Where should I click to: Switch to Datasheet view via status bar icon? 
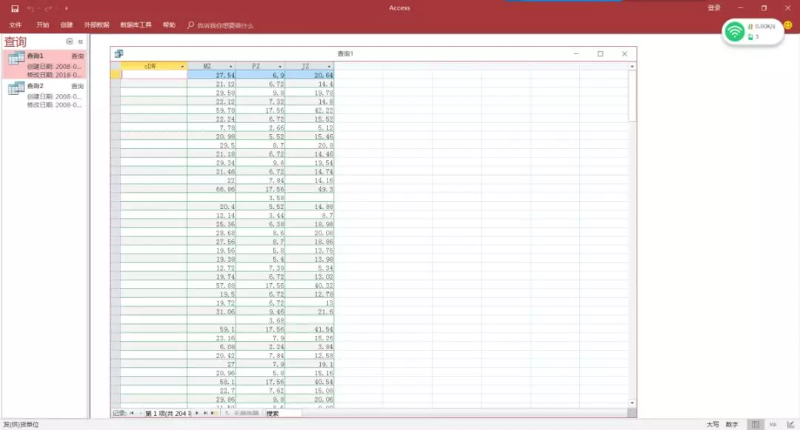[755, 424]
